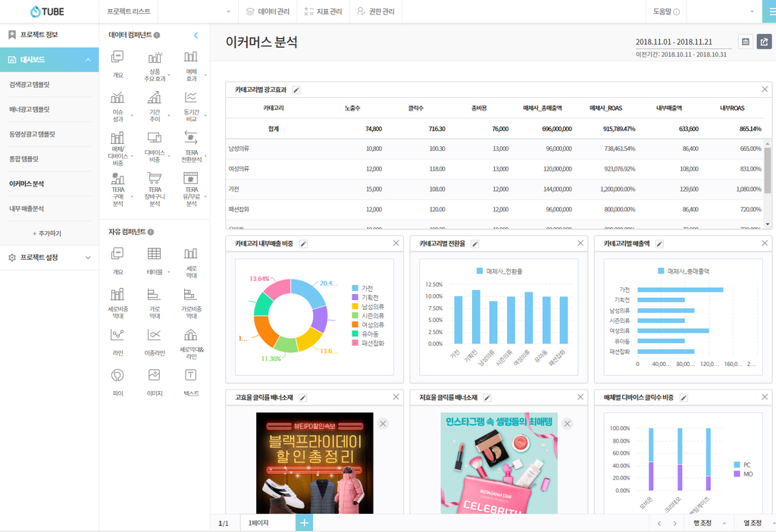Add the 텍스트 component
The image size is (776, 532).
tap(191, 383)
